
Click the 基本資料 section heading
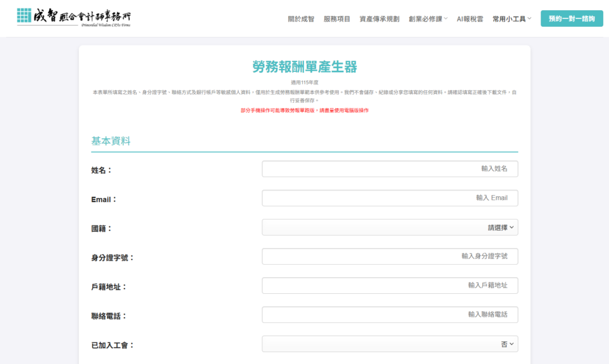tap(111, 142)
